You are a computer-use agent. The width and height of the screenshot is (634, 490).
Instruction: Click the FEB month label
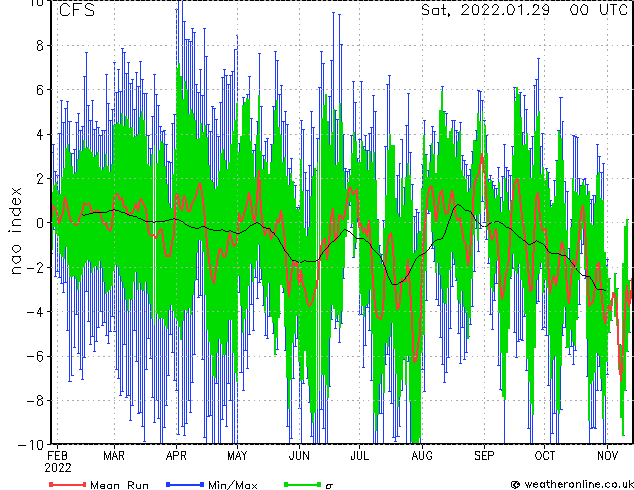point(57,456)
